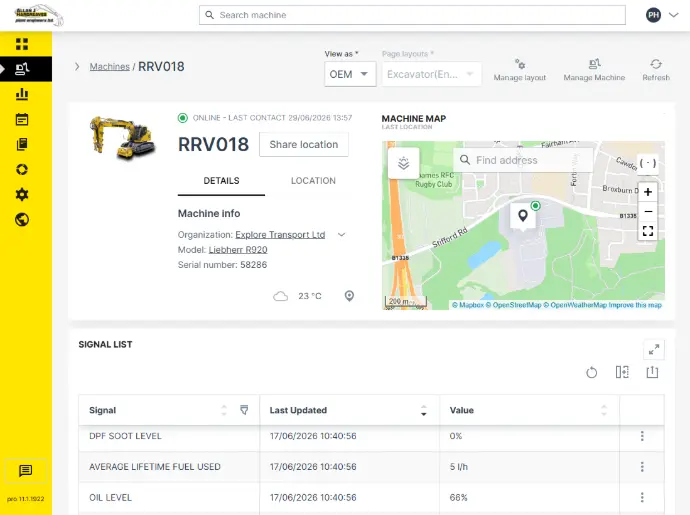The image size is (690, 515).
Task: Open the dashboard grid icon in sidebar
Action: [x=22, y=44]
